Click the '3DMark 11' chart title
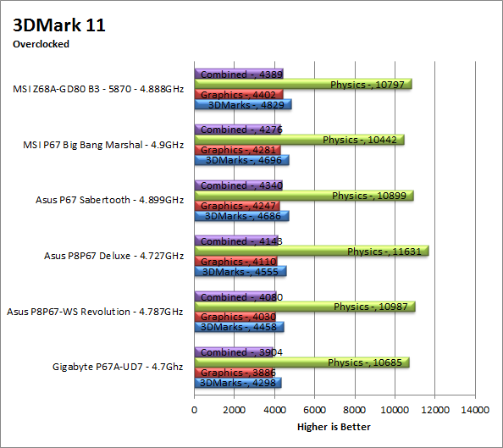Viewport: 503px width, 448px height. tap(59, 25)
